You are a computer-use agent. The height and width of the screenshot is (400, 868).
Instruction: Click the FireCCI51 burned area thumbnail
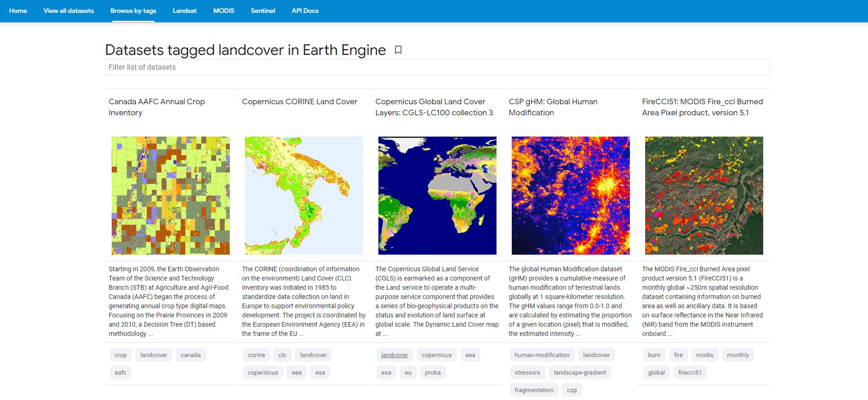tap(704, 196)
